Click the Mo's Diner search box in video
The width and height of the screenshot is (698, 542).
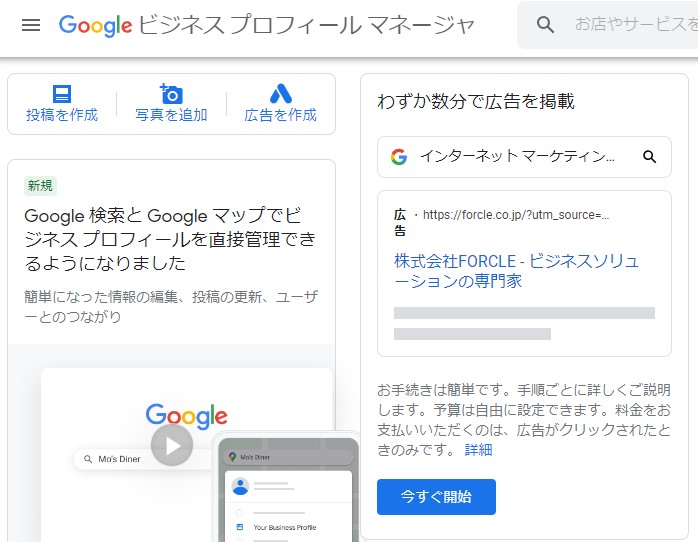(142, 459)
